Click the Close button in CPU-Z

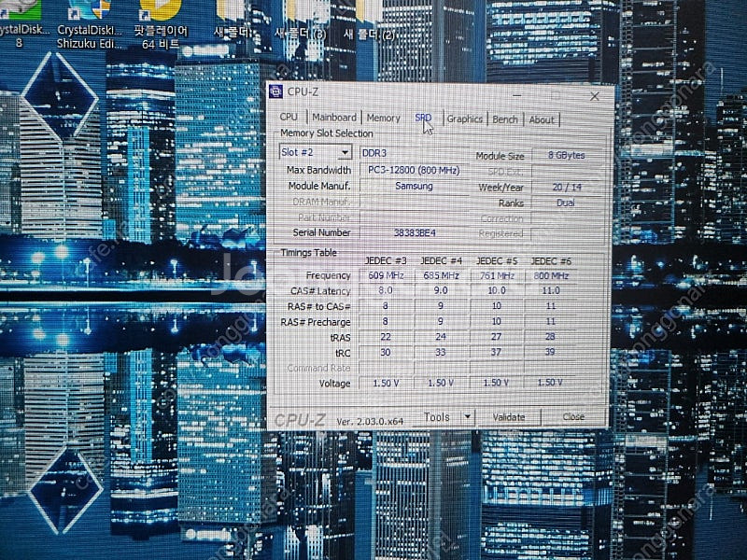(573, 416)
